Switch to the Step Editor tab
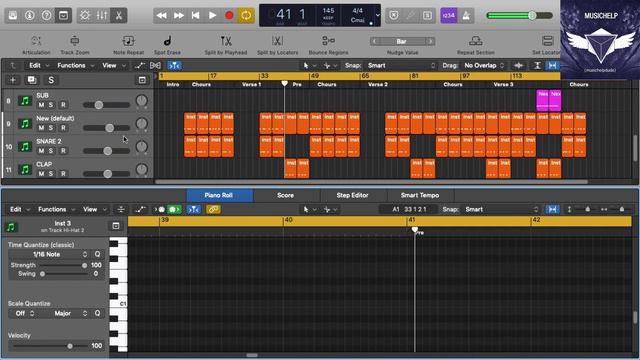This screenshot has width=640, height=360. click(x=353, y=195)
